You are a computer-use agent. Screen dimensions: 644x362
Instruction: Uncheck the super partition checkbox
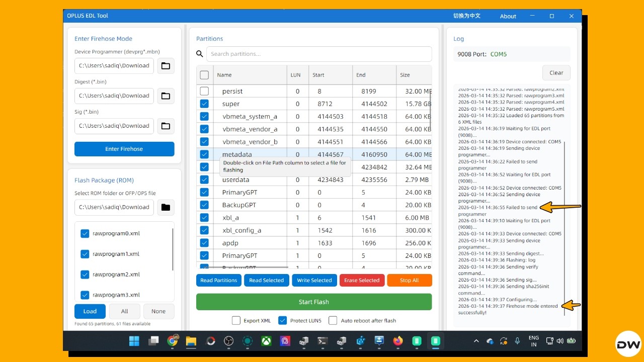(x=204, y=104)
